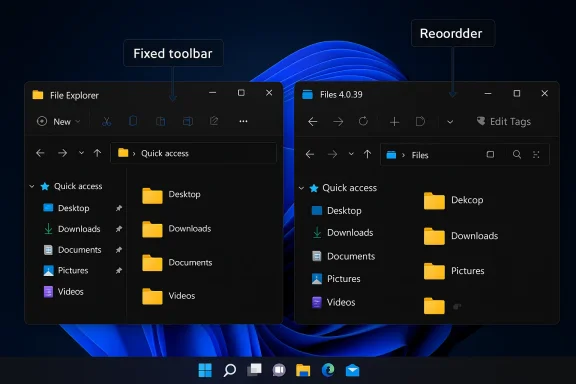The height and width of the screenshot is (384, 576).
Task: Select Desktop in Files app sidebar
Action: (336, 211)
